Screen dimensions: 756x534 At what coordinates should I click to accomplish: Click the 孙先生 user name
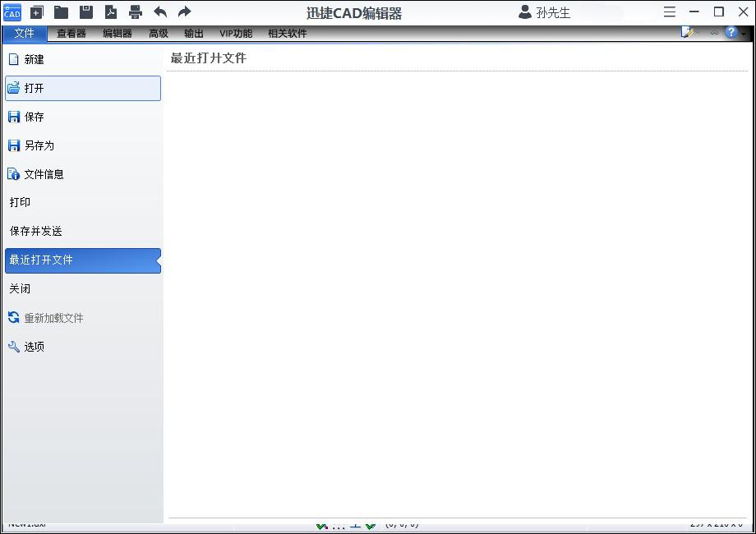(553, 12)
